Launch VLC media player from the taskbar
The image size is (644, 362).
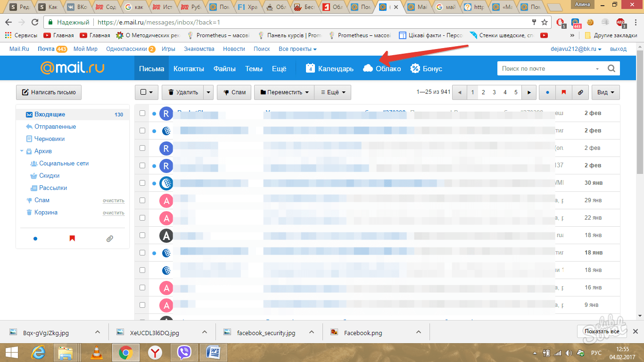(96, 352)
